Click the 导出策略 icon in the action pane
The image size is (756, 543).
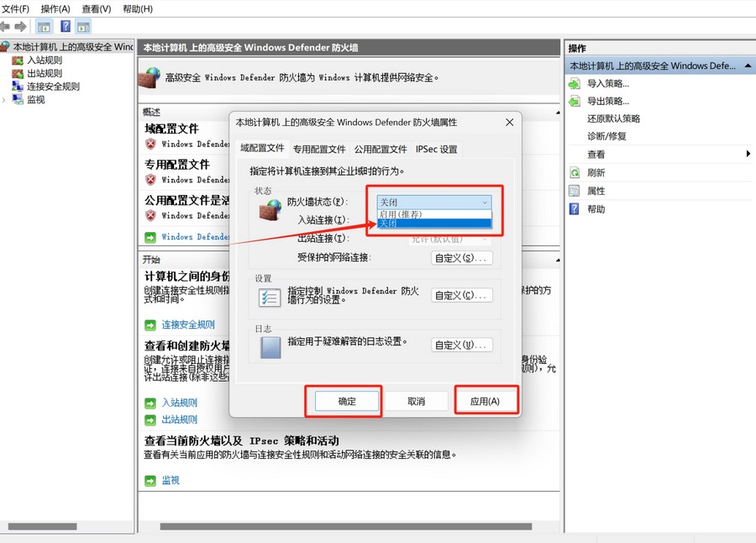click(x=575, y=102)
